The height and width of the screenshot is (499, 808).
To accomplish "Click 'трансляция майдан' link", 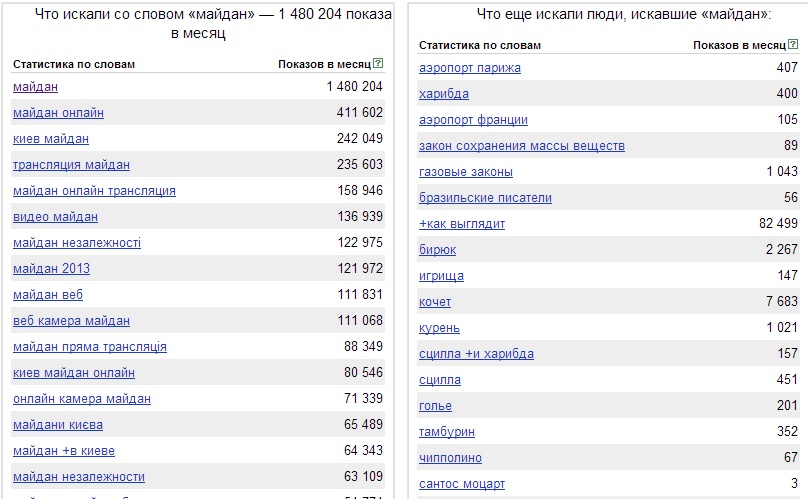I will [72, 165].
